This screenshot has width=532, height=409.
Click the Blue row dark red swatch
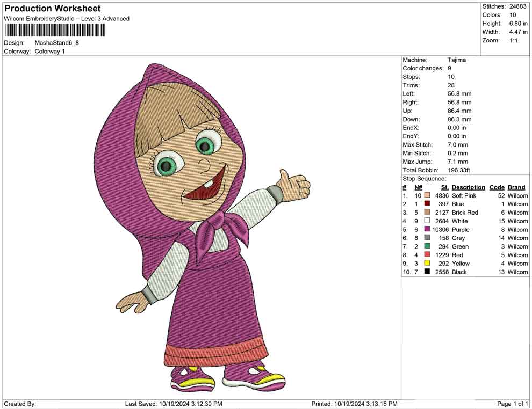pos(427,203)
